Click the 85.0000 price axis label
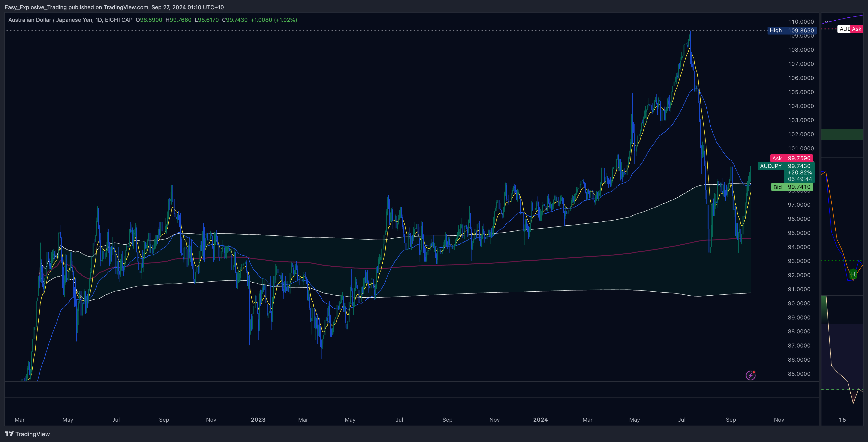The width and height of the screenshot is (868, 442). point(799,374)
